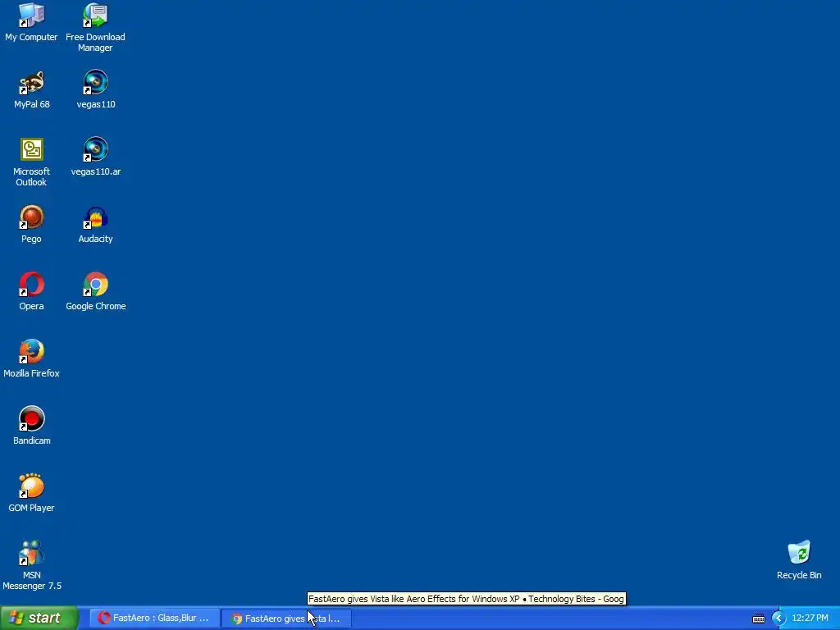Switch to Chrome FastAero gives Vista taskbar window
840x630 pixels.
(286, 619)
